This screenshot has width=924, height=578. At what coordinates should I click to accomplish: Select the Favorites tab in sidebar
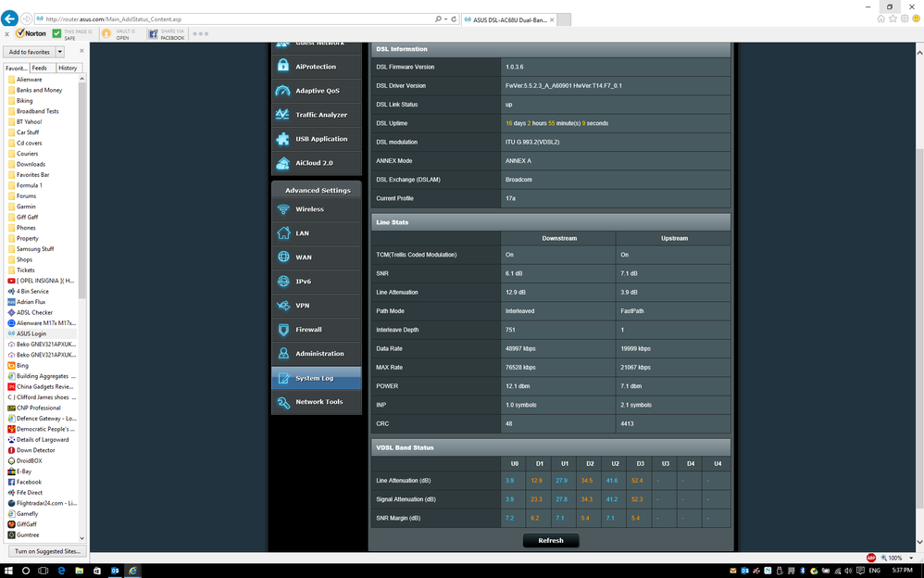coord(16,68)
